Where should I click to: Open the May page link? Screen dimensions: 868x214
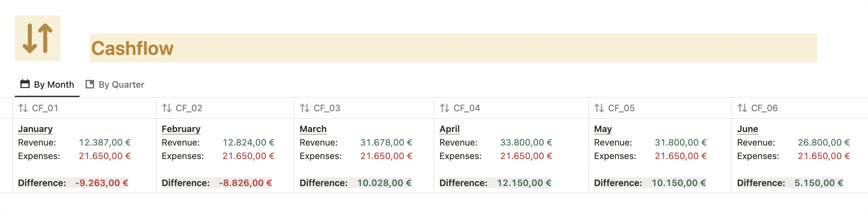[603, 129]
